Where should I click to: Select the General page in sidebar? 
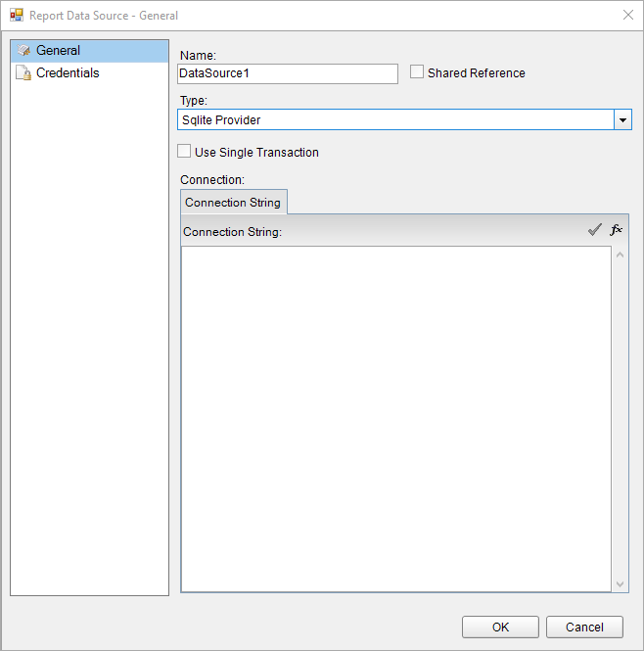90,51
